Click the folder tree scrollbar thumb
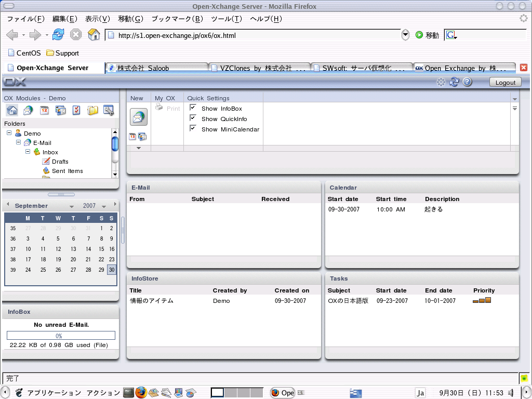This screenshot has height=399, width=532. [115, 143]
